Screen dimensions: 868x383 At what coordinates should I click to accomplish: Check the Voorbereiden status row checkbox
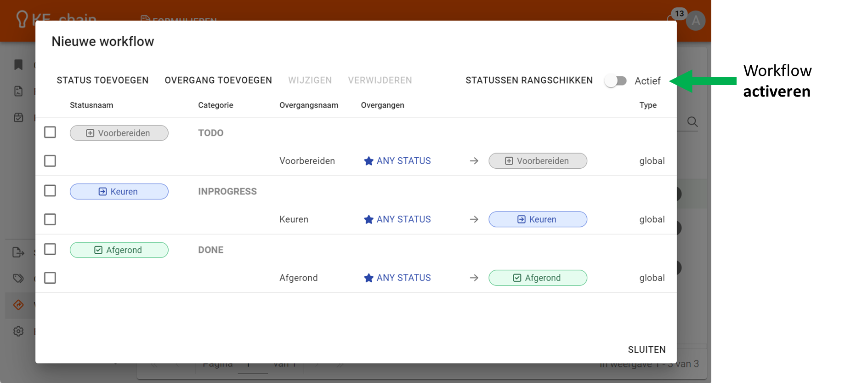click(50, 132)
